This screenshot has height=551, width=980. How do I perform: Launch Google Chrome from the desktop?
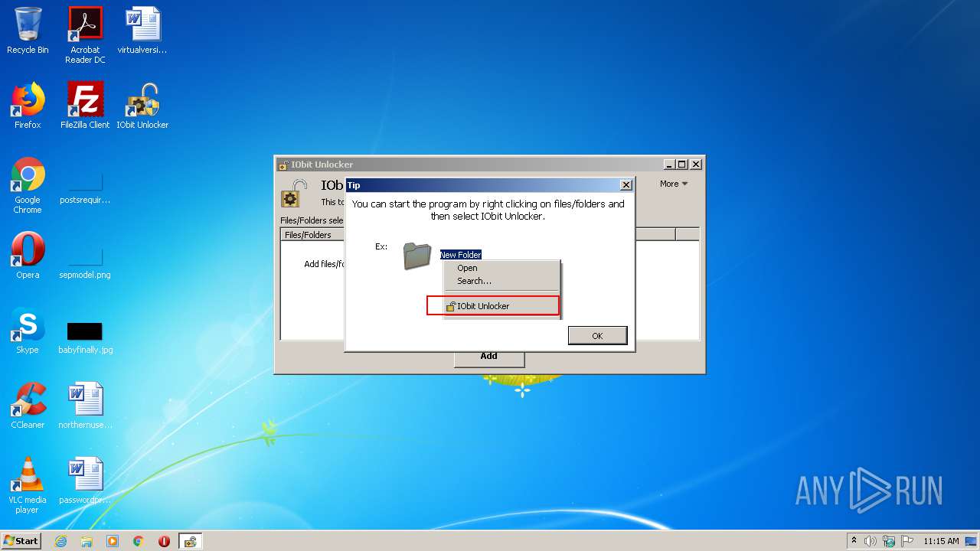pos(28,186)
